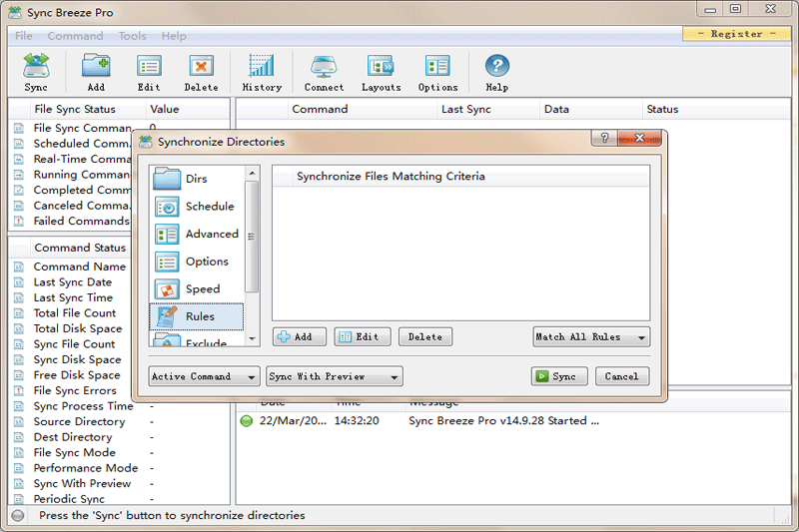Select the Sync File Count row
Image resolution: width=799 pixels, height=532 pixels.
tap(71, 344)
